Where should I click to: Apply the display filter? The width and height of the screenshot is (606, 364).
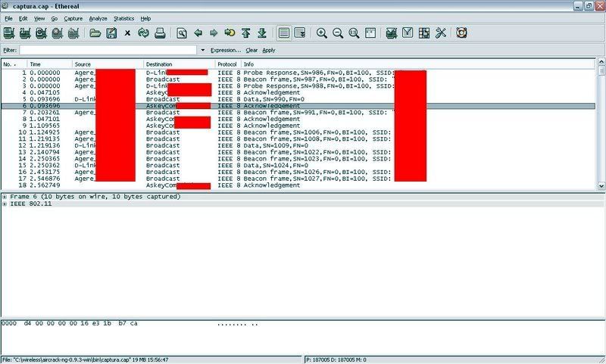[x=269, y=50]
